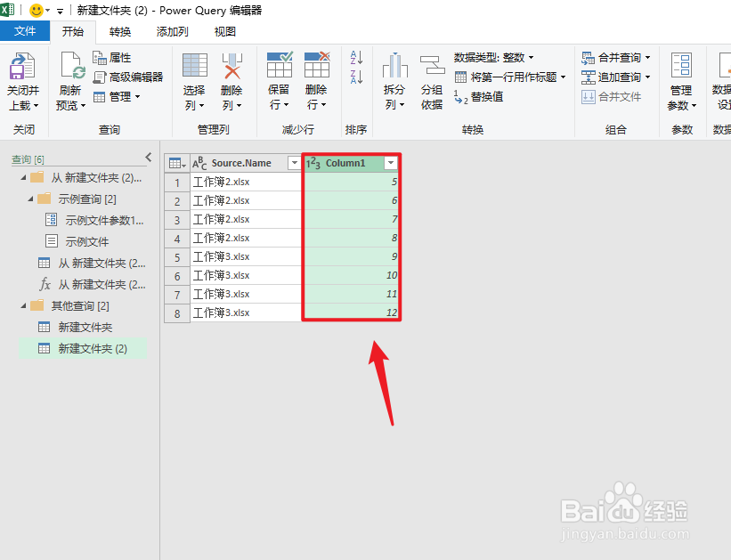This screenshot has width=731, height=560.
Task: Open the Column1 filter dropdown
Action: 391,163
